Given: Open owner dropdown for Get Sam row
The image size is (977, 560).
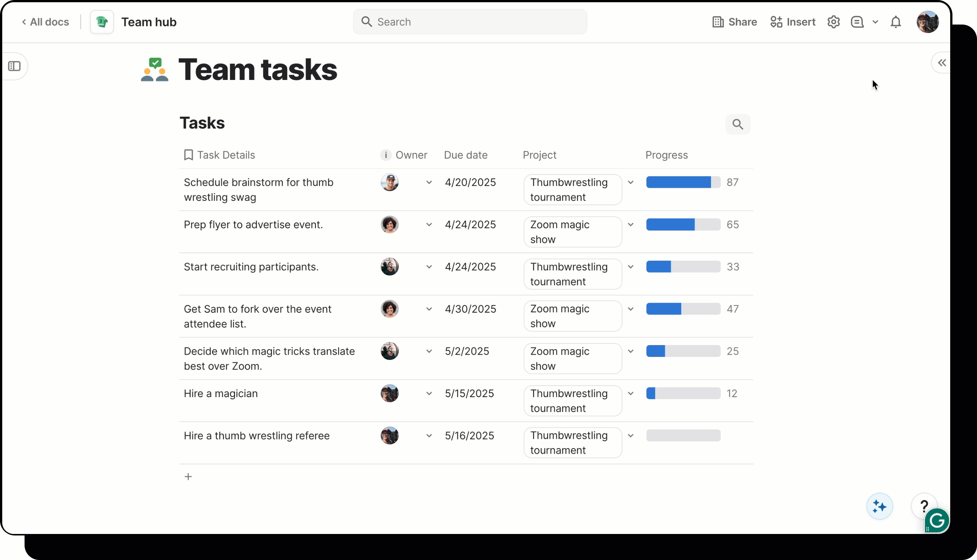Looking at the screenshot, I should (x=429, y=309).
